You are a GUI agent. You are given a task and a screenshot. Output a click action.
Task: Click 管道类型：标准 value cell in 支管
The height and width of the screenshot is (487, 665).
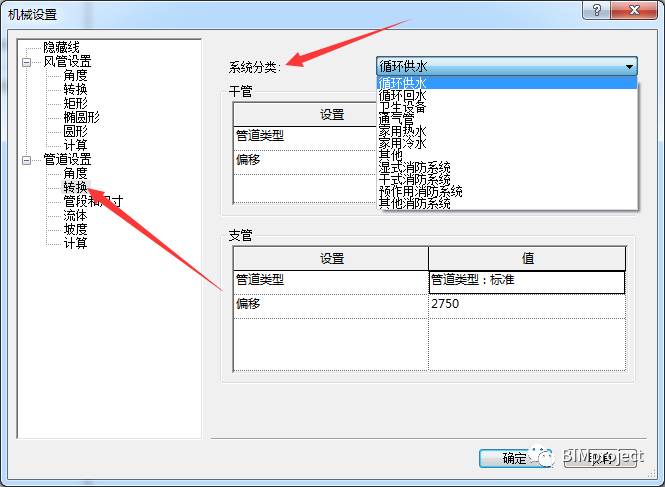(527, 282)
